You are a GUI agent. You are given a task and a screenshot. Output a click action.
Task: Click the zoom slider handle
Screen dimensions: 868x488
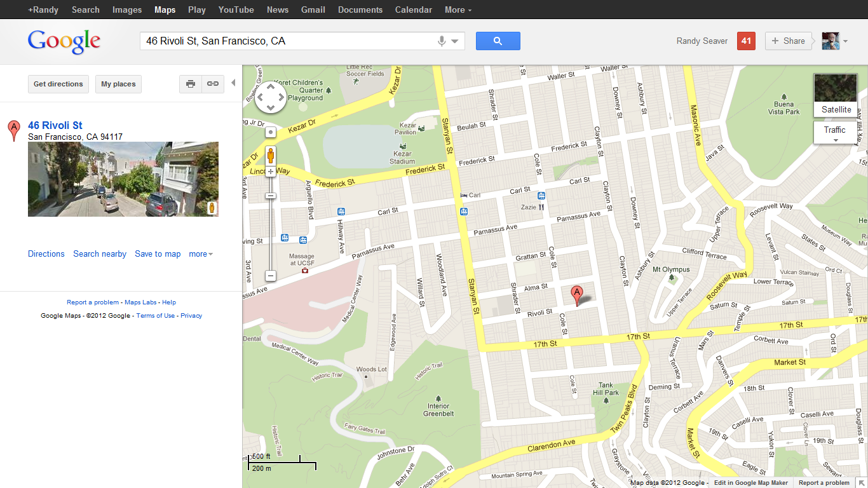click(271, 196)
